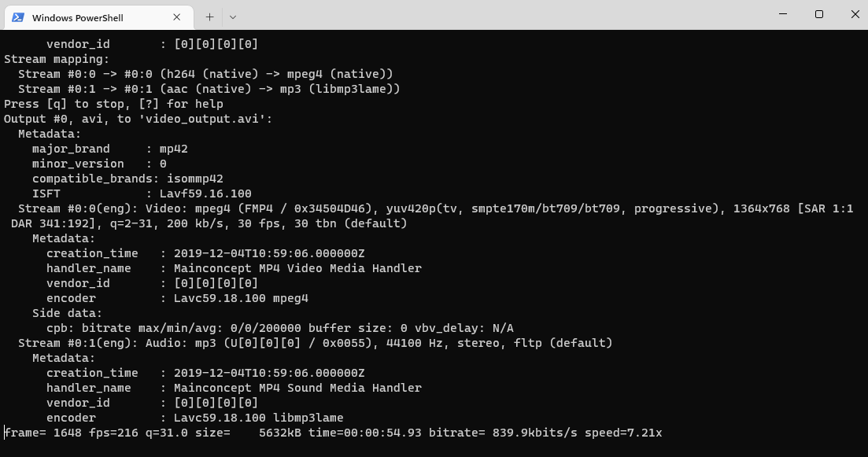The width and height of the screenshot is (868, 457).
Task: Click the empty title bar drag area
Action: 504,14
